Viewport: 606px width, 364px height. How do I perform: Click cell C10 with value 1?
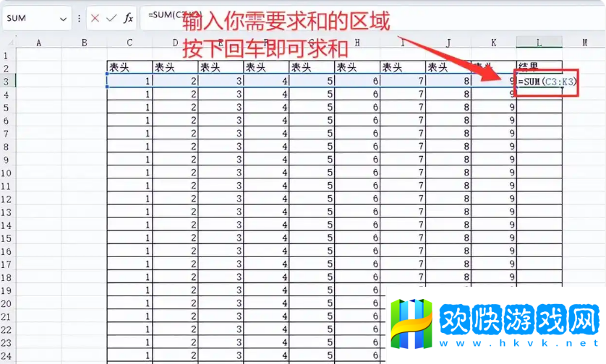(130, 172)
